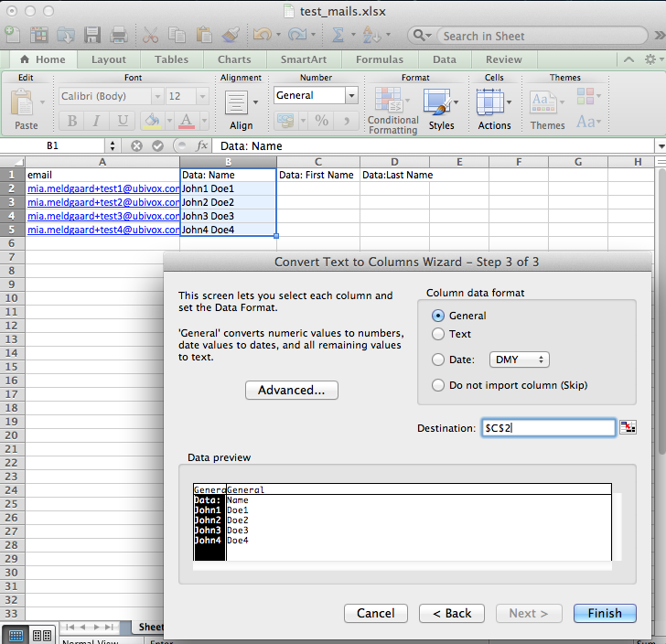Click the Destination input field
The height and width of the screenshot is (644, 666).
548,428
